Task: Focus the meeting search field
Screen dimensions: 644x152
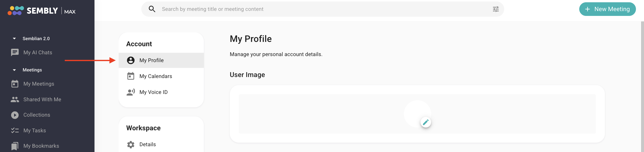Action: [x=323, y=9]
